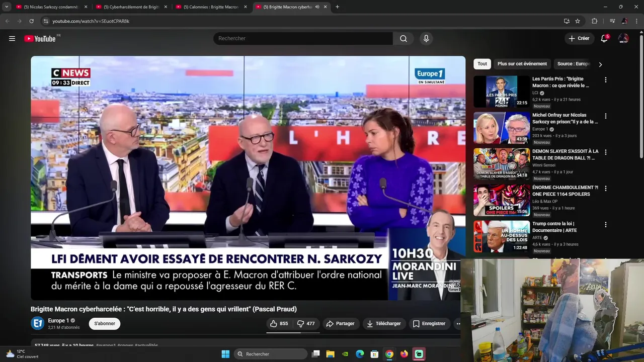
Task: Open a new browser tab
Action: tap(337, 7)
